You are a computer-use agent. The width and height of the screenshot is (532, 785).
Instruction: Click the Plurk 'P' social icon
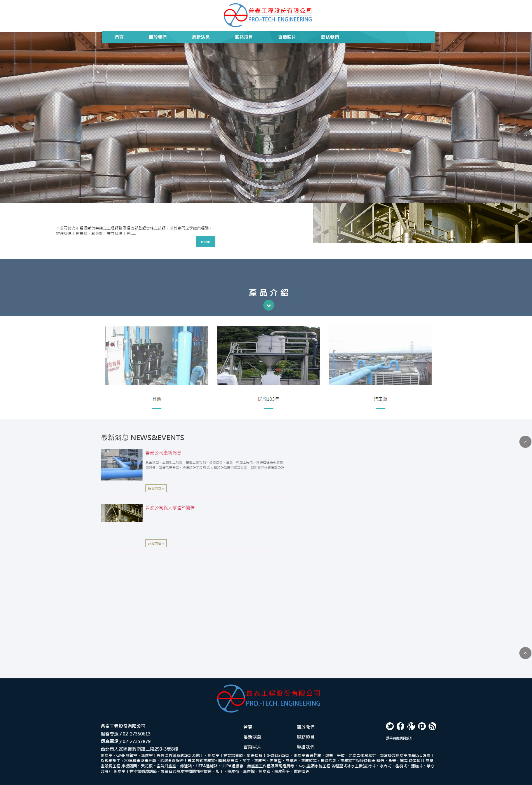click(422, 726)
